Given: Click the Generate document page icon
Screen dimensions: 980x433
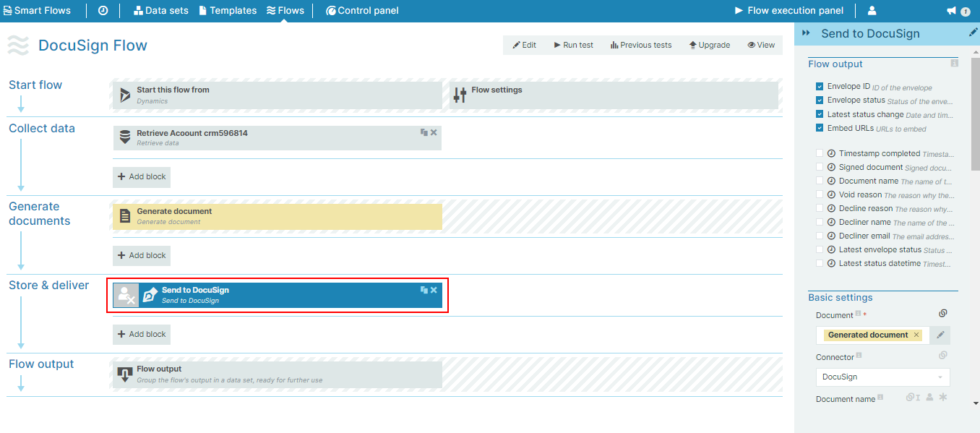Looking at the screenshot, I should 125,215.
